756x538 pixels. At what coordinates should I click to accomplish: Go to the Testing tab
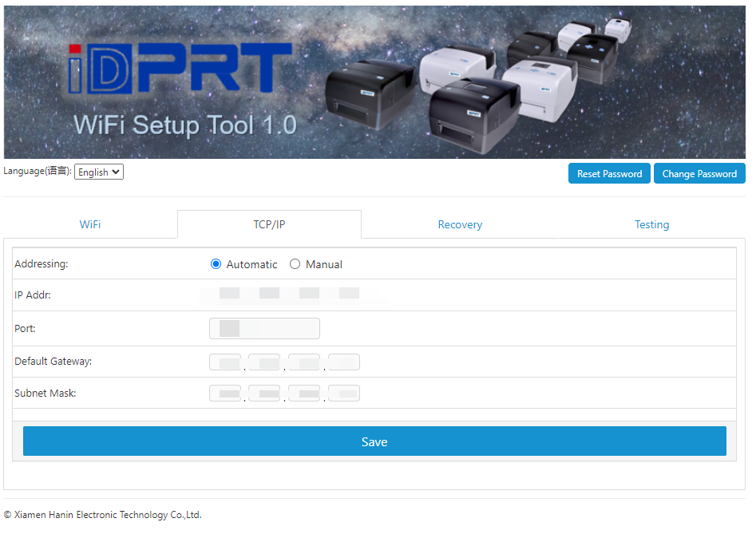click(x=651, y=224)
